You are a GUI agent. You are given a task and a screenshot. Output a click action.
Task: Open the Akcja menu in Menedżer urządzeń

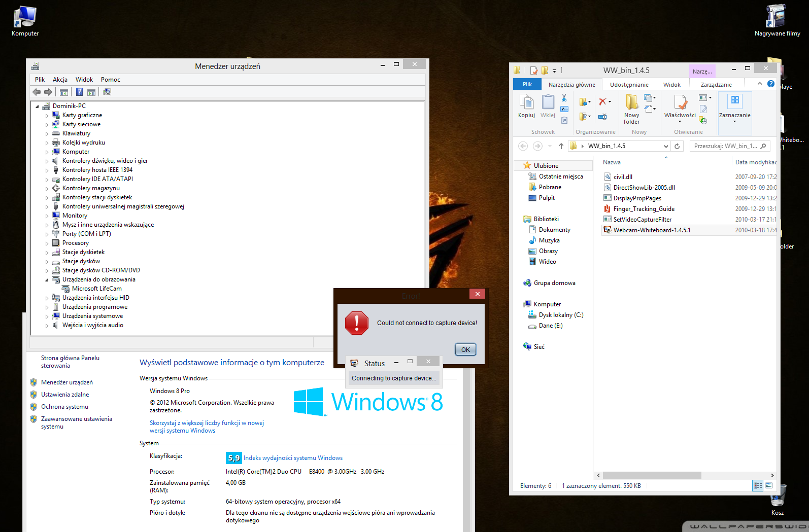[x=60, y=80]
